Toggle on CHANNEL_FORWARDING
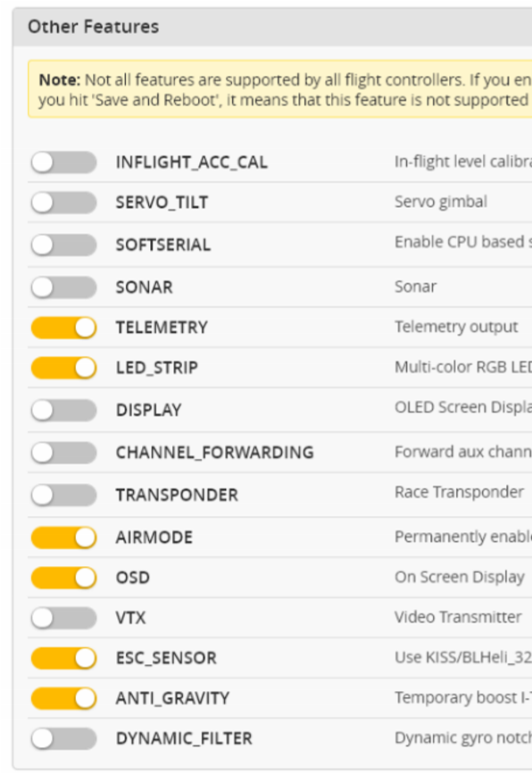The image size is (532, 773). (x=63, y=453)
